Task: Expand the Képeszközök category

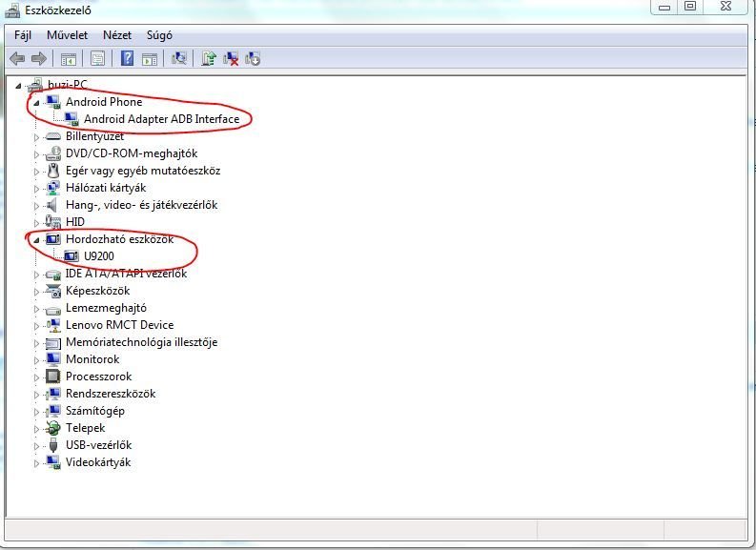Action: 36,292
